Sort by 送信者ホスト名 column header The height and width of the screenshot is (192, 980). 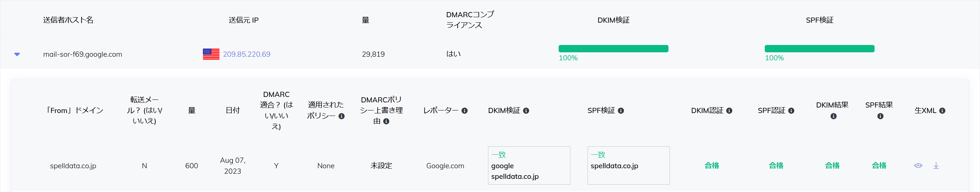68,20
